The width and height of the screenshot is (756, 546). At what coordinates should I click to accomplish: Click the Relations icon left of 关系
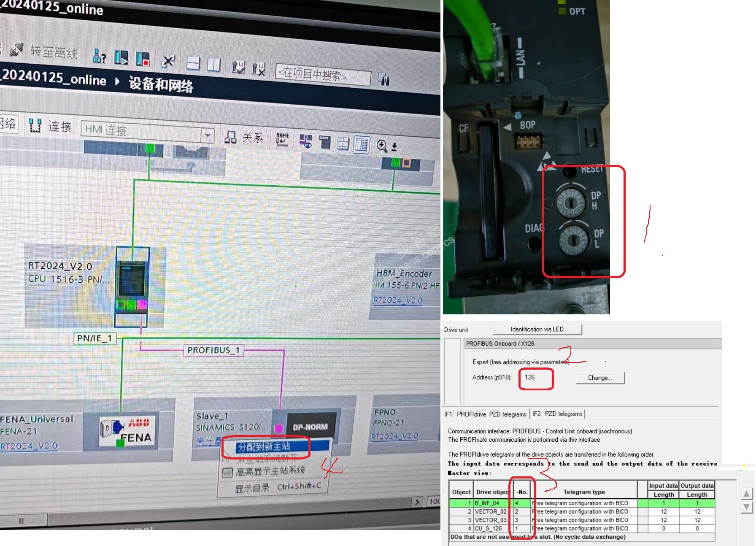pos(230,137)
